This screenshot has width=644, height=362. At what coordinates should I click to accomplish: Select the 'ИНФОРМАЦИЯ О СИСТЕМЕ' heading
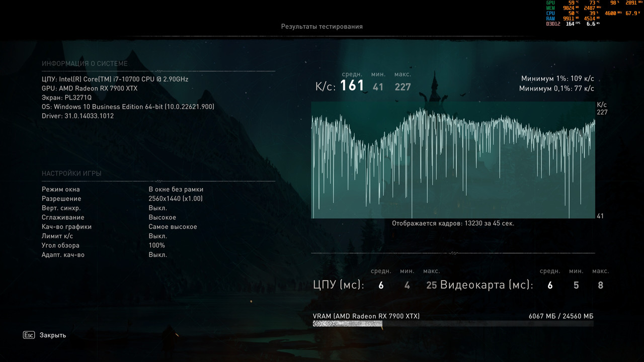coord(85,64)
